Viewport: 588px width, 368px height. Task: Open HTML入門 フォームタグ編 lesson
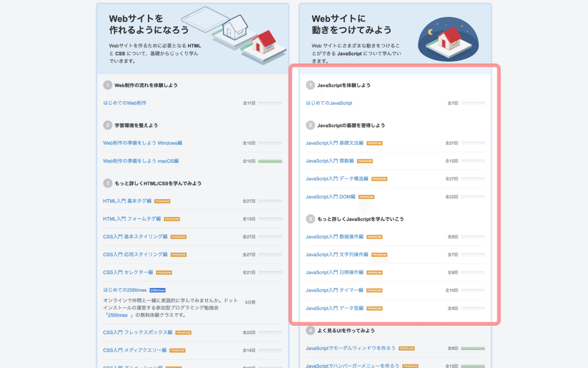click(x=132, y=219)
